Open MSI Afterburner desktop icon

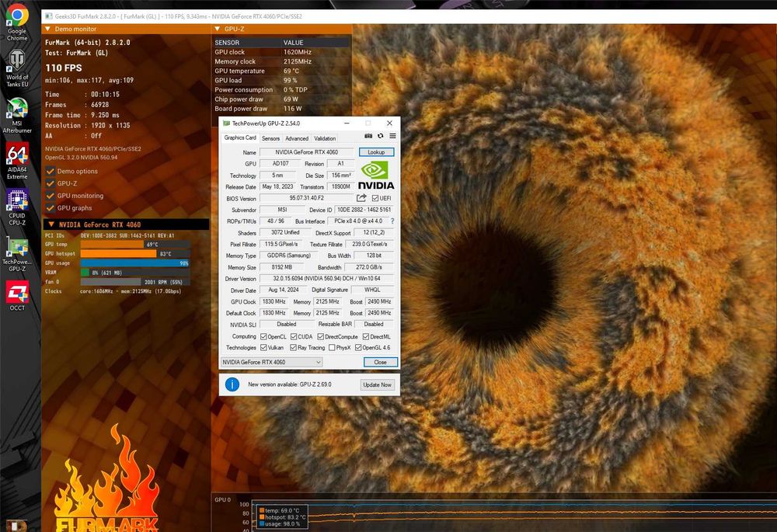(17, 115)
